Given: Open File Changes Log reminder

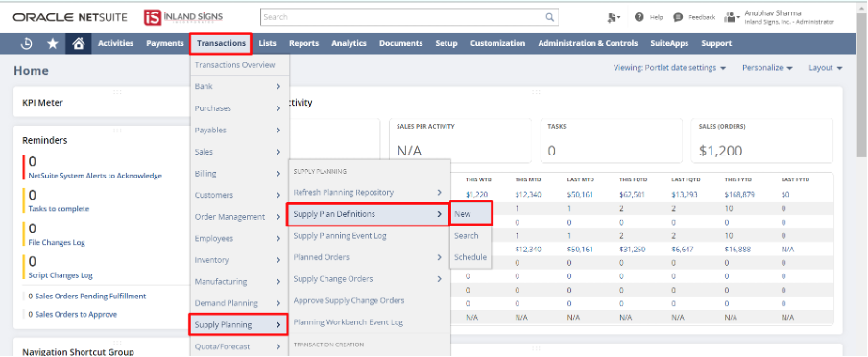Looking at the screenshot, I should (x=57, y=242).
